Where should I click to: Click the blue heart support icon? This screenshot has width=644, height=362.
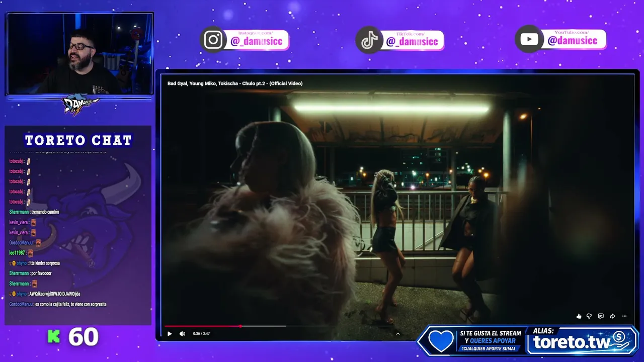pyautogui.click(x=441, y=341)
